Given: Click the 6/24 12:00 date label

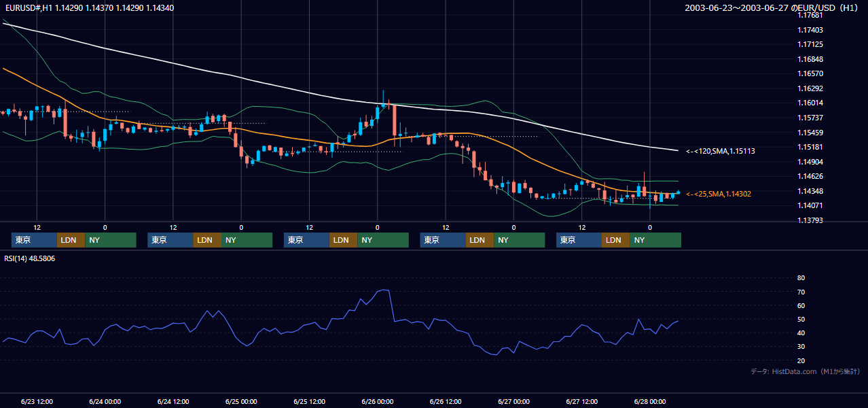Looking at the screenshot, I should click(173, 401).
